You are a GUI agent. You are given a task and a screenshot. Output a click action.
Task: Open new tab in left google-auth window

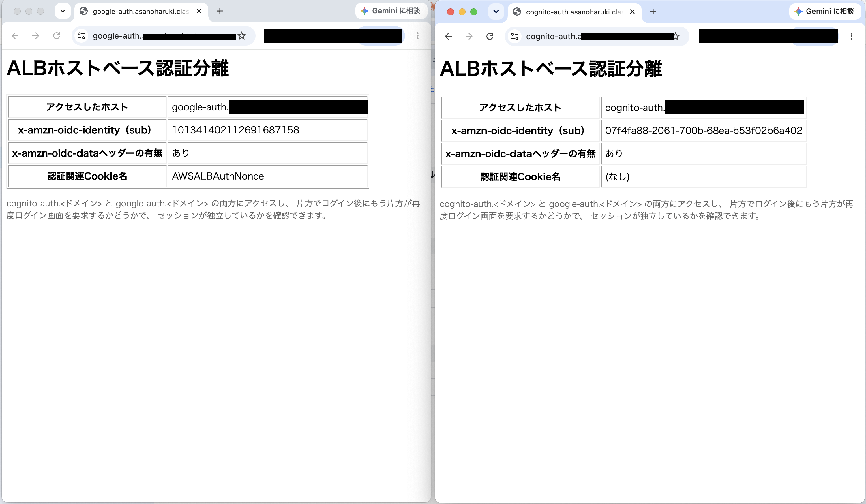(x=220, y=11)
